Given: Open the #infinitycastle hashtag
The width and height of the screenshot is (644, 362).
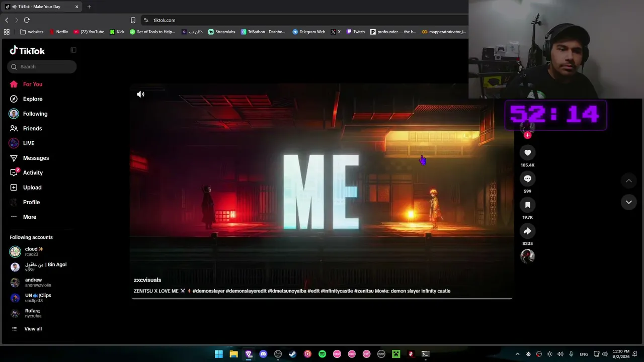Looking at the screenshot, I should click(x=337, y=291).
